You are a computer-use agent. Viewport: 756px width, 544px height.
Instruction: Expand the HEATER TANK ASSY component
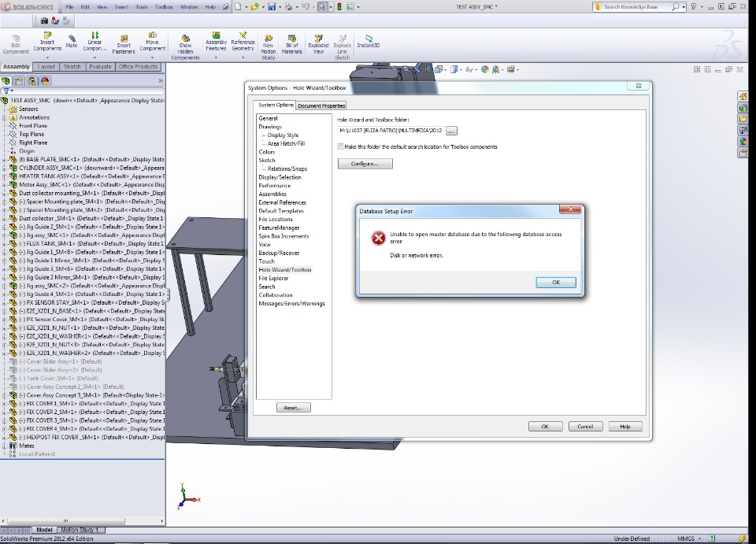[x=5, y=176]
